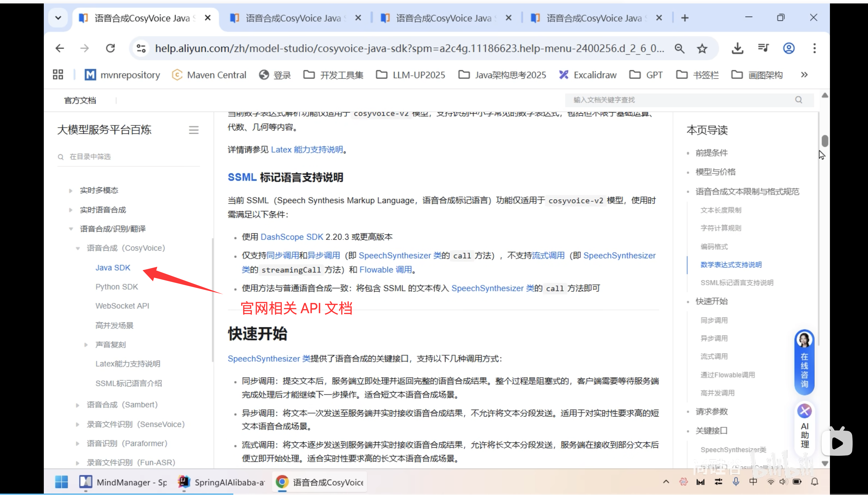
Task: Open the tab search dropdown arrow
Action: tap(58, 18)
